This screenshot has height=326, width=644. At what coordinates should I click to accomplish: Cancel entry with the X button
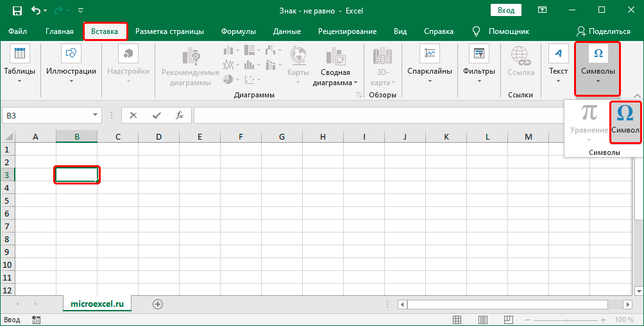click(x=133, y=116)
